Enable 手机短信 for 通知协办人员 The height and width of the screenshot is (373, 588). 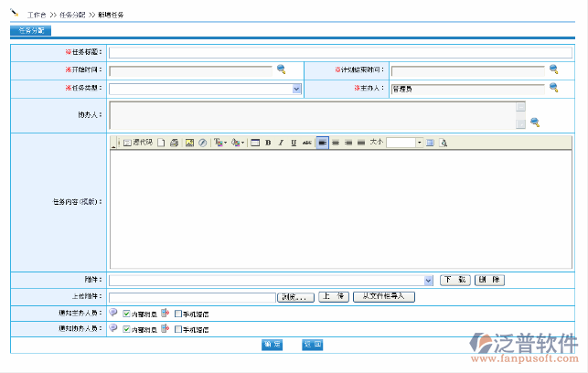click(x=177, y=329)
